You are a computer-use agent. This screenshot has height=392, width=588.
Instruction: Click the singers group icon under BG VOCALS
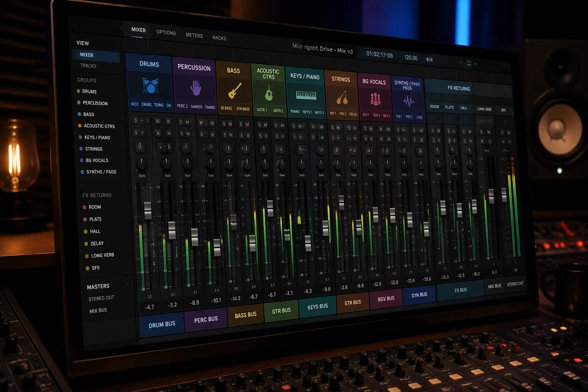[376, 99]
